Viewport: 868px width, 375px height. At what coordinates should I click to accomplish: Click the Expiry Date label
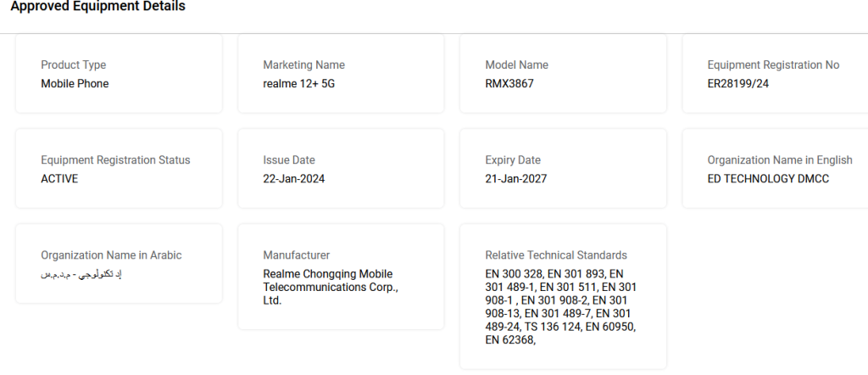[513, 160]
